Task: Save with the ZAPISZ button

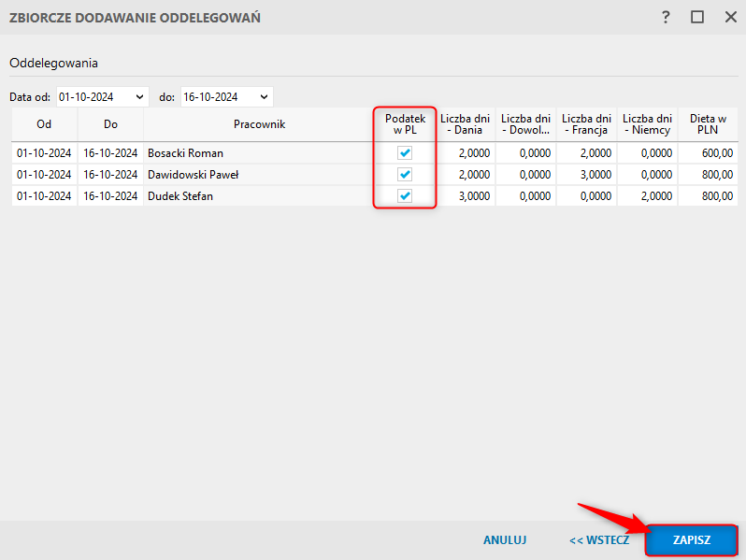Action: (691, 540)
